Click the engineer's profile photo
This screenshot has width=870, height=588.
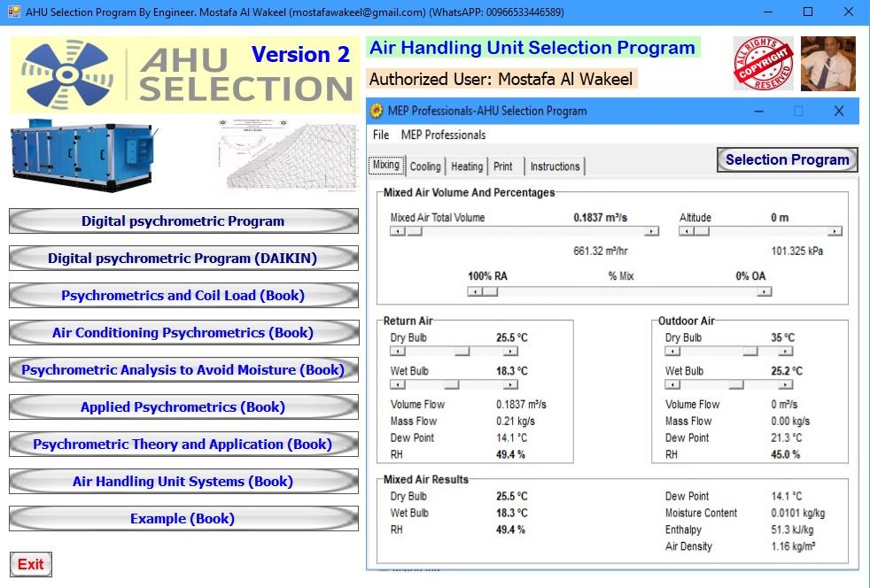tap(827, 65)
